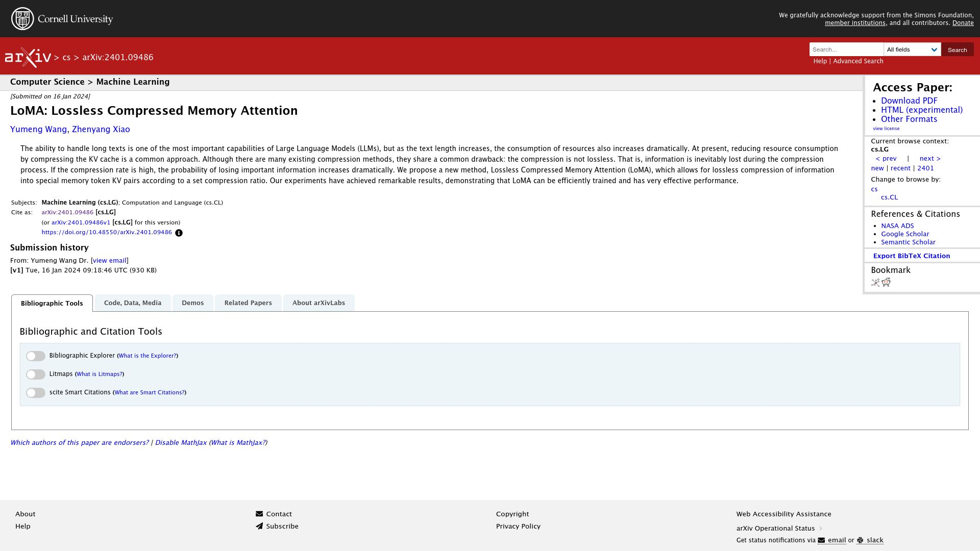The height and width of the screenshot is (551, 980).
Task: Open HTML (experimental) version
Action: pyautogui.click(x=922, y=110)
